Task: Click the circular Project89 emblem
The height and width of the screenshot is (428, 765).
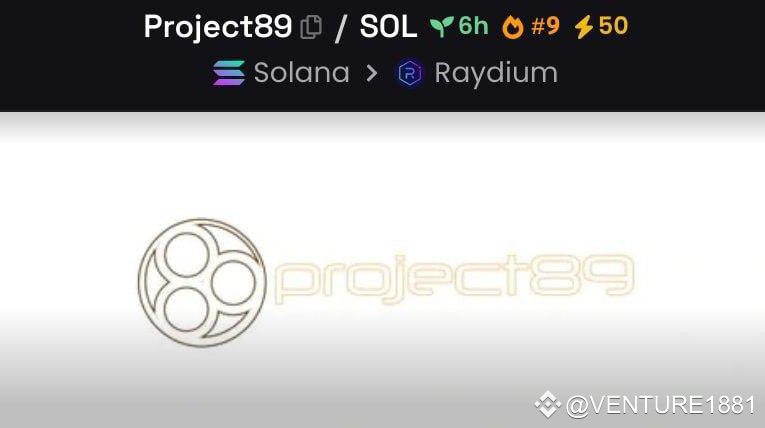Action: (x=202, y=283)
